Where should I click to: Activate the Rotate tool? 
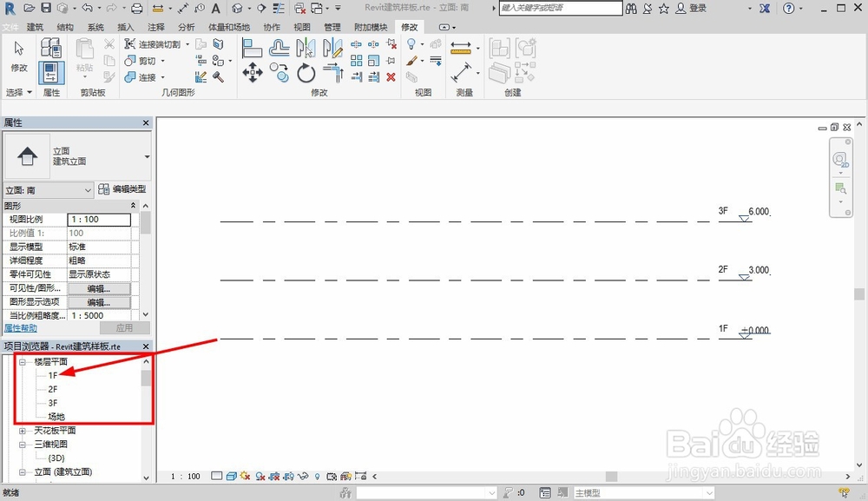[306, 73]
